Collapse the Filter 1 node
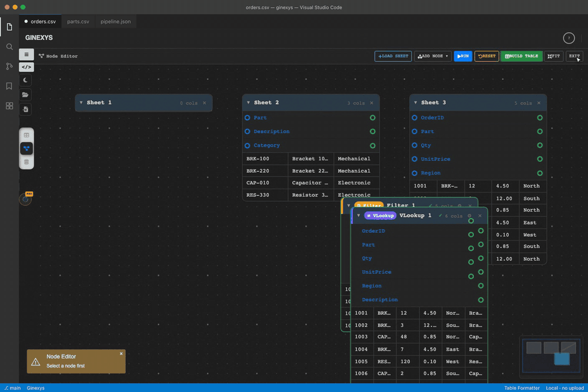 tap(349, 205)
